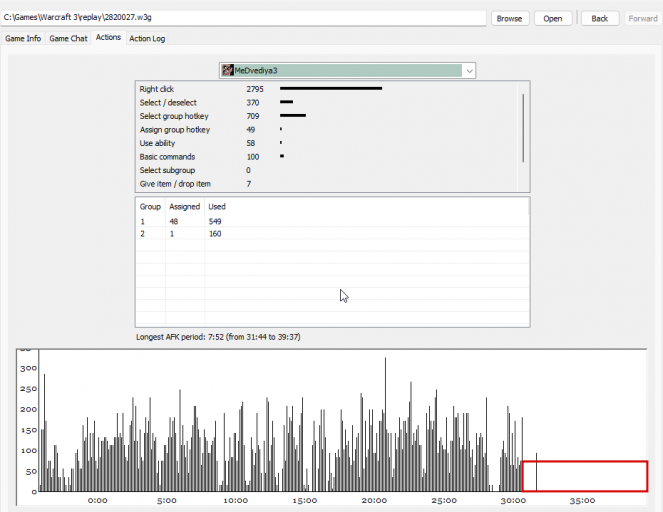Click the Right click bar indicator
The width and height of the screenshot is (663, 512).
[331, 88]
